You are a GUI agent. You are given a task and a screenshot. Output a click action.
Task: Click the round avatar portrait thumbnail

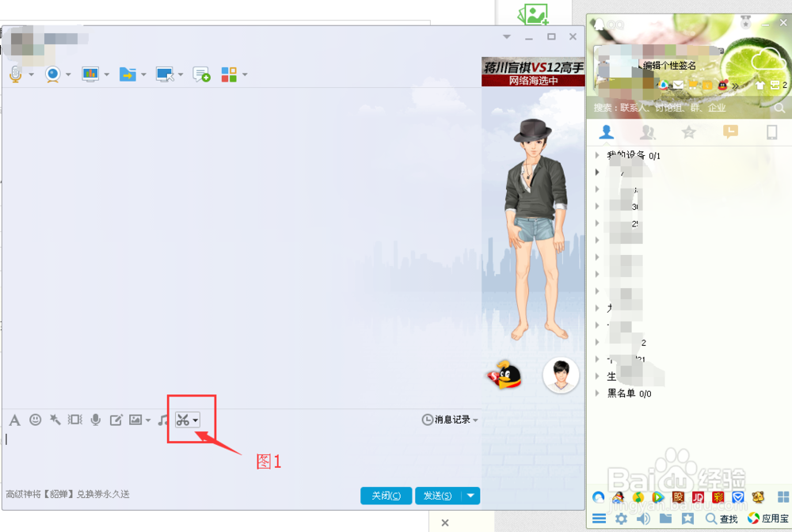point(561,375)
